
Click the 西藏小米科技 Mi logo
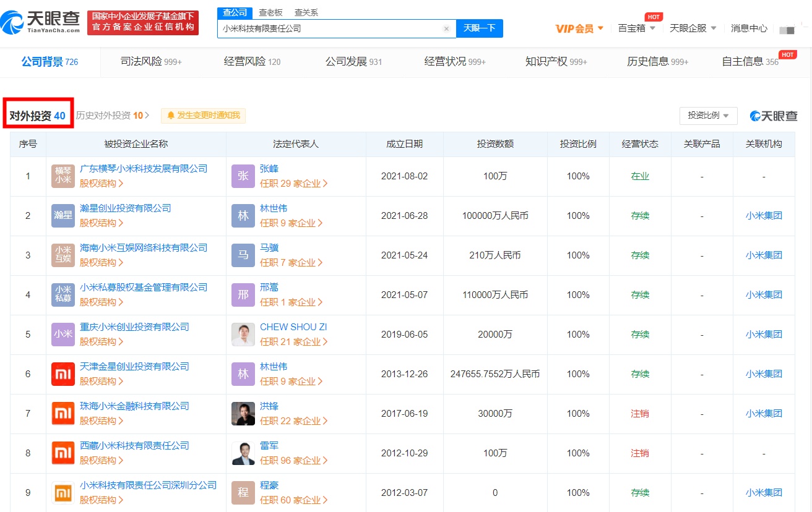63,453
